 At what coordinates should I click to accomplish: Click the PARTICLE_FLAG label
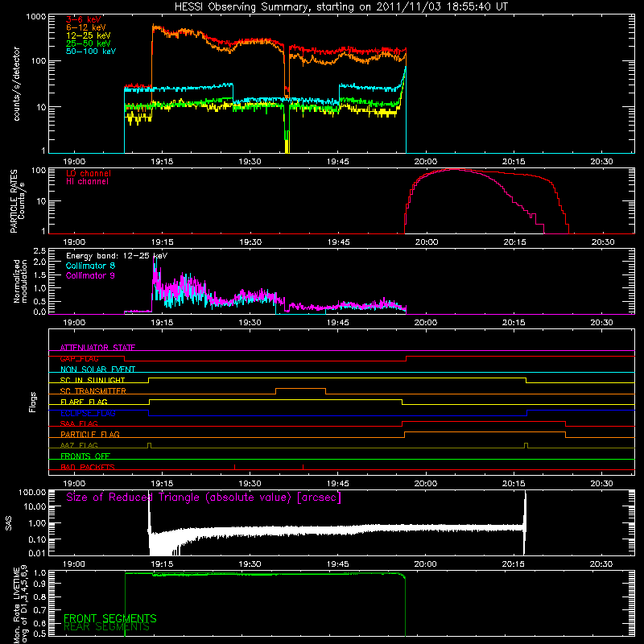pos(90,434)
